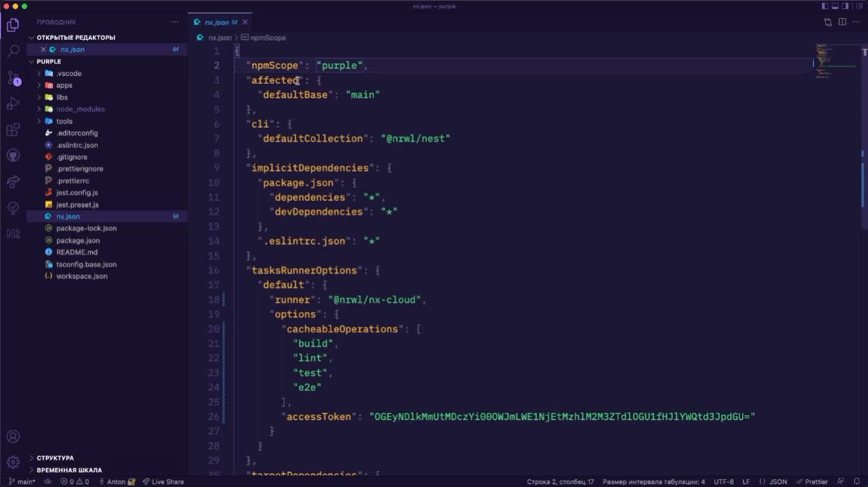
Task: Open the Extensions view
Action: coord(13,130)
